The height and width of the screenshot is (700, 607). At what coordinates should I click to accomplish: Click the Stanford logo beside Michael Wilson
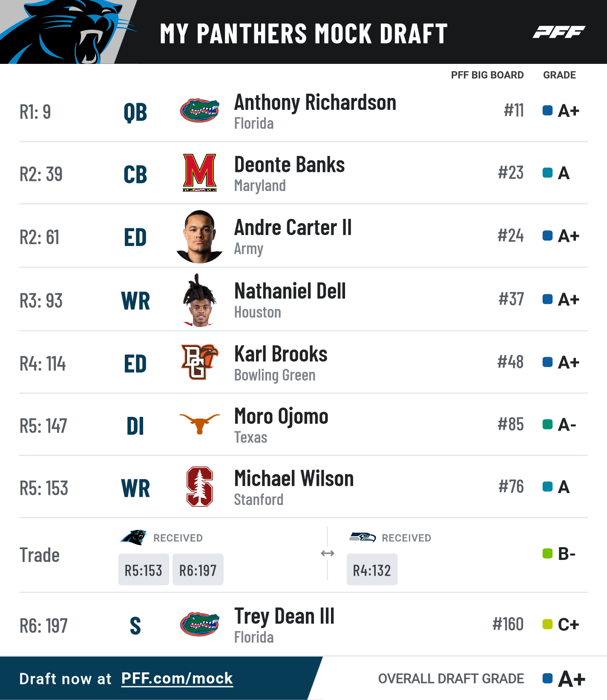200,486
